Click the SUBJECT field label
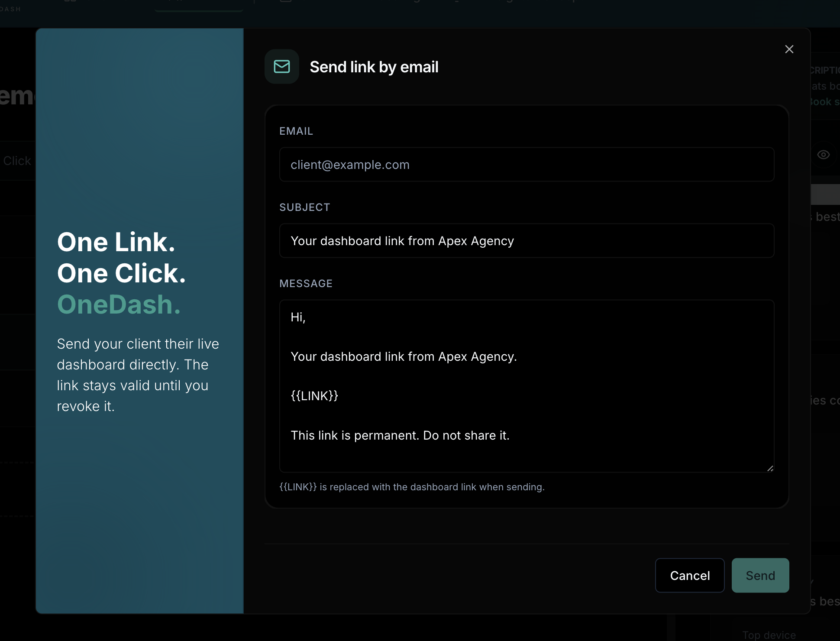This screenshot has height=641, width=840. (x=304, y=207)
